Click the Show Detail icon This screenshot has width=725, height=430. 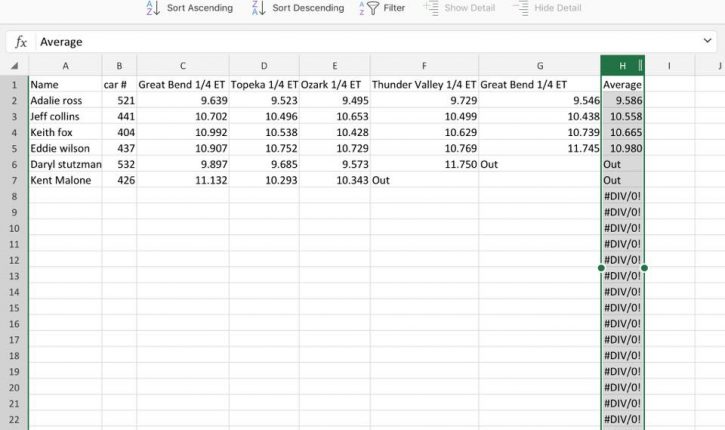[x=431, y=8]
